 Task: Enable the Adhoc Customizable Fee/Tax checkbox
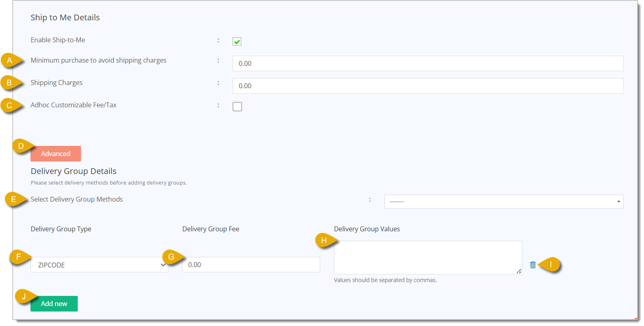click(237, 106)
